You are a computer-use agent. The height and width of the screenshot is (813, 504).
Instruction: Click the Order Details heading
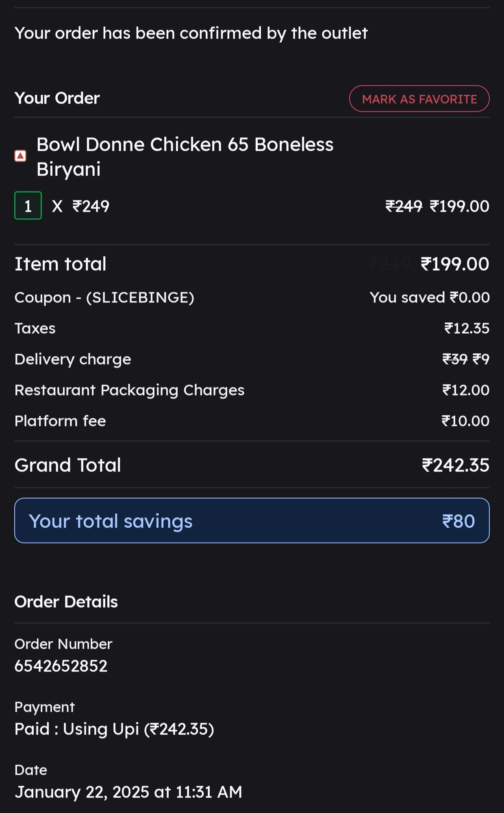[x=66, y=602]
